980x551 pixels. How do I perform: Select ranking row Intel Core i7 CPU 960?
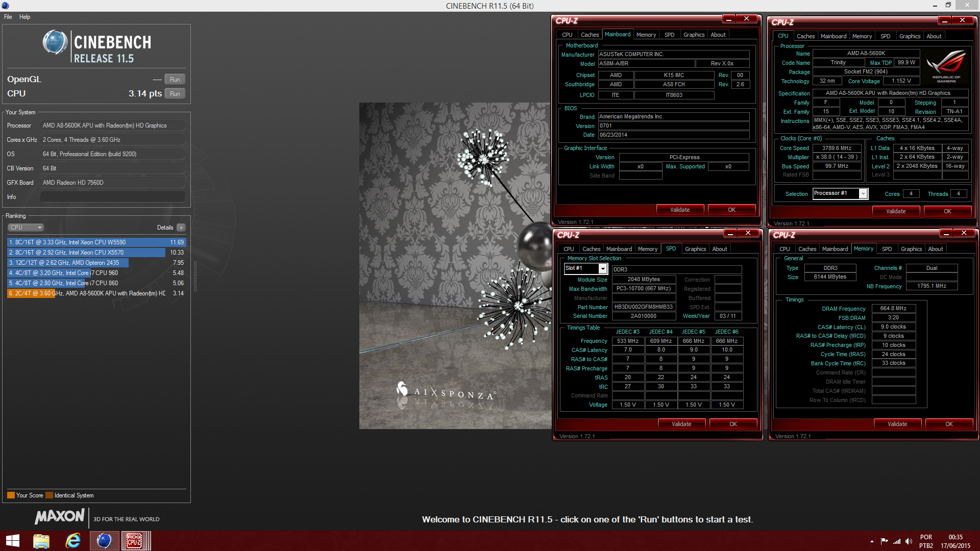[96, 273]
